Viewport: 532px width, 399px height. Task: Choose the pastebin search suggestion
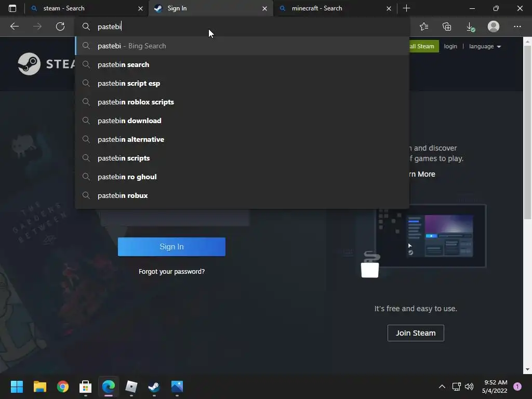(242, 64)
